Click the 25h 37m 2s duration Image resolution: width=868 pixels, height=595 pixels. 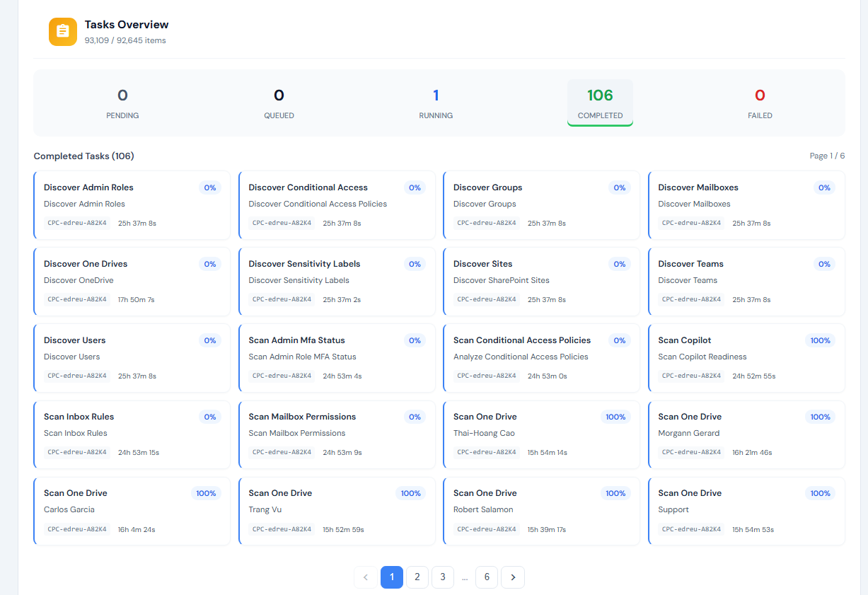(342, 299)
